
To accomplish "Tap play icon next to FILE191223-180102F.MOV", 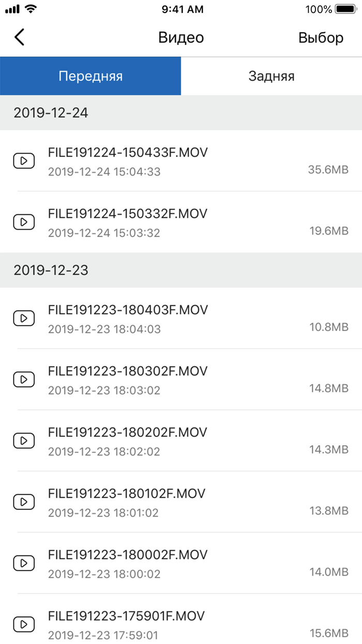I will pyautogui.click(x=24, y=502).
